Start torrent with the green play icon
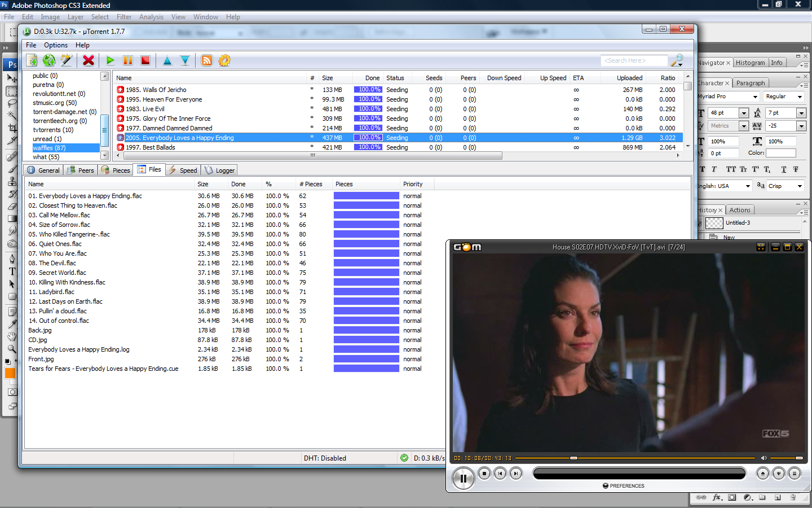The height and width of the screenshot is (508, 812). (111, 60)
